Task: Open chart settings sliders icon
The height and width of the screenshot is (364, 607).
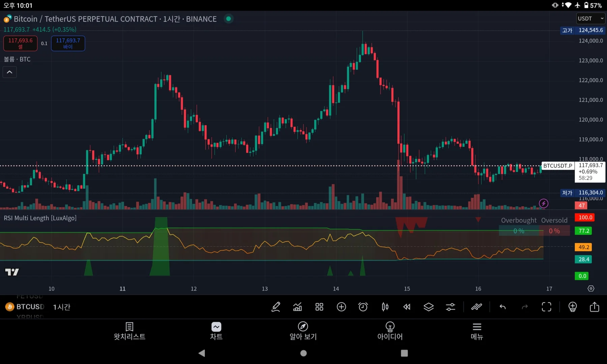Action: [451, 307]
